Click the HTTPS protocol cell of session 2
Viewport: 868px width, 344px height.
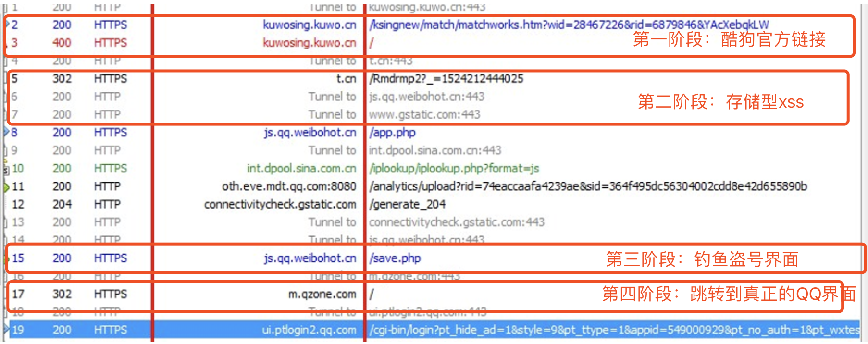click(111, 25)
